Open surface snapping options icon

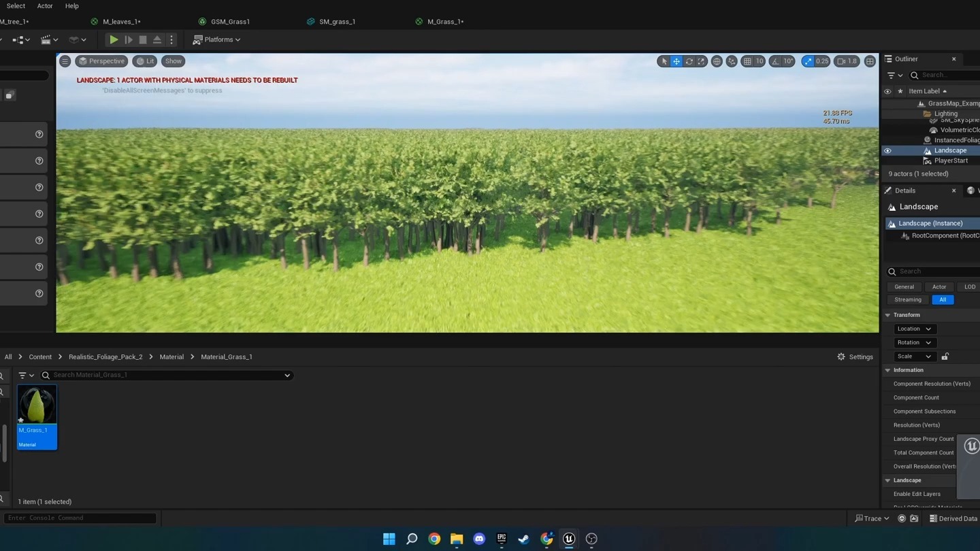click(x=732, y=61)
